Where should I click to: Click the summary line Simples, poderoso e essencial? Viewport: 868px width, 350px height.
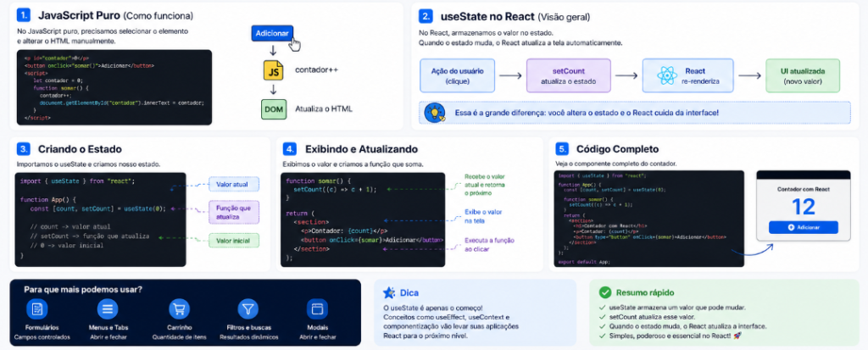point(675,336)
